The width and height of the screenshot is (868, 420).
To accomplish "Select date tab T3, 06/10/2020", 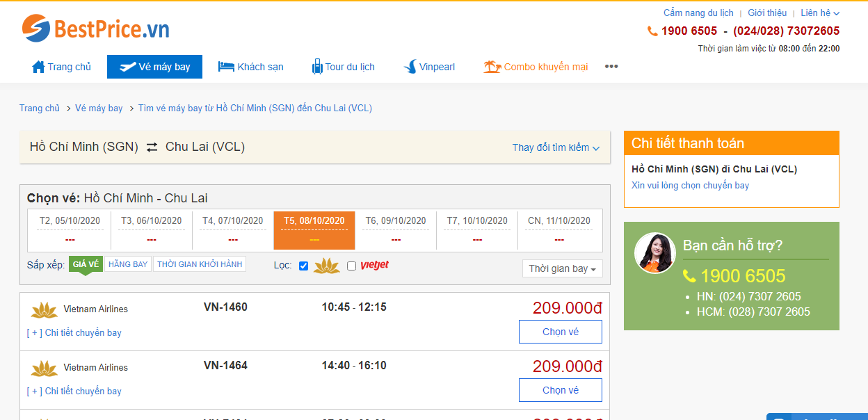I will click(x=152, y=230).
